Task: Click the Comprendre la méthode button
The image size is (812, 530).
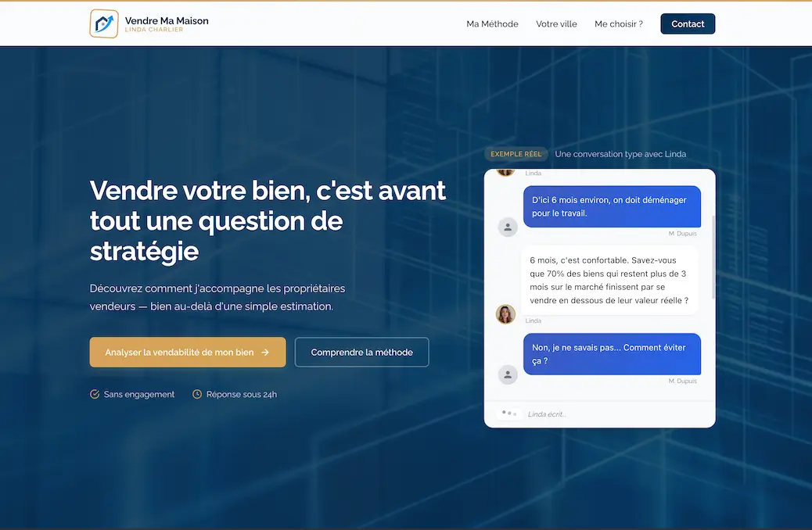Action: coord(361,352)
